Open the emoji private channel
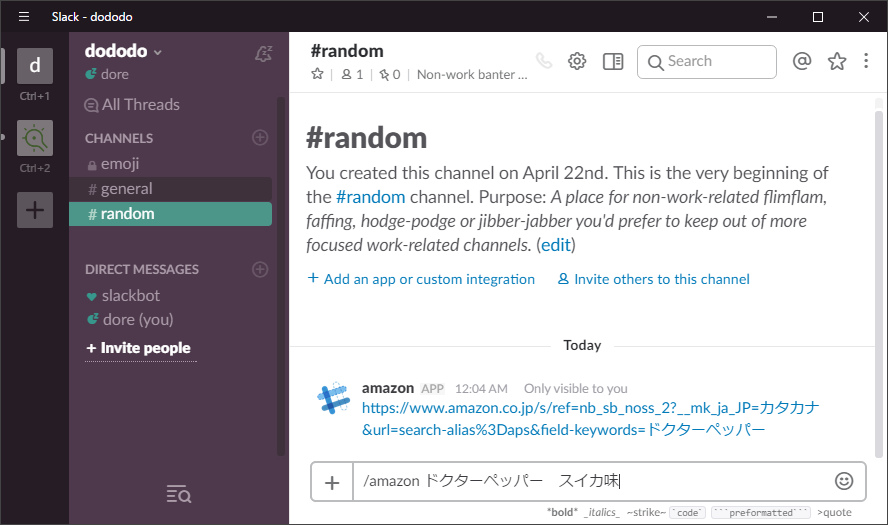 (x=120, y=164)
